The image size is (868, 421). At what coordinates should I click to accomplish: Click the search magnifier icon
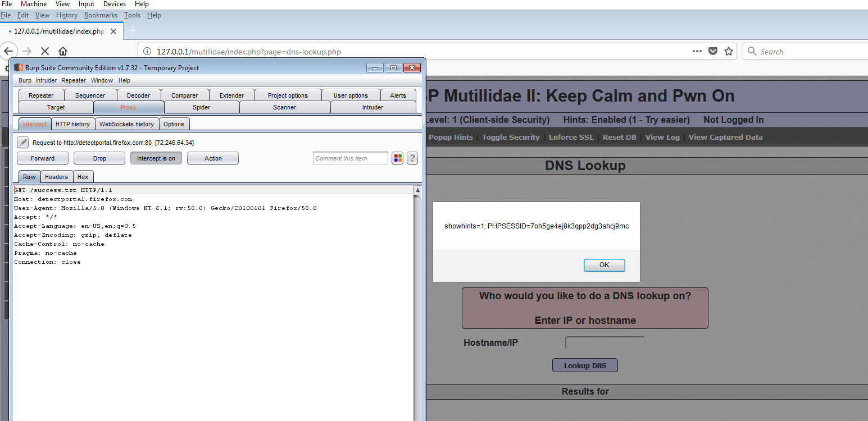tap(752, 51)
